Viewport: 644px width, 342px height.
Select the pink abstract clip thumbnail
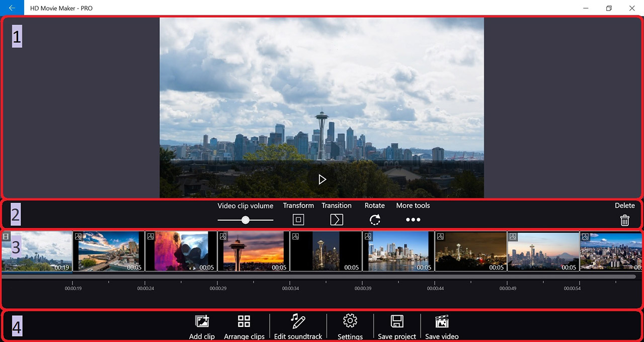tap(181, 251)
